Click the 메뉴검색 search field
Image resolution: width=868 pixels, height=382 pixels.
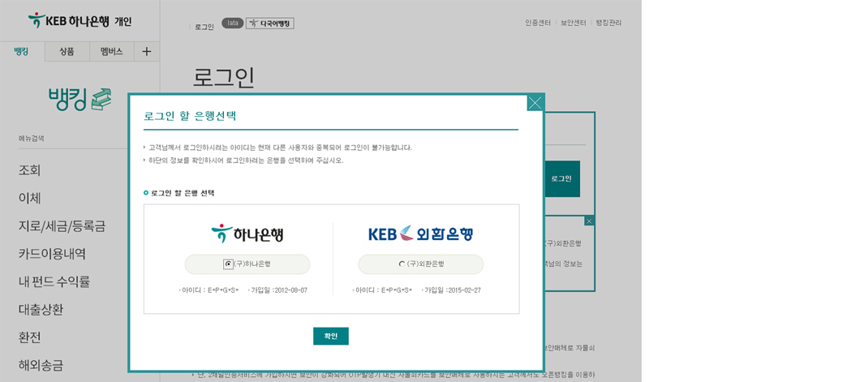(x=72, y=139)
